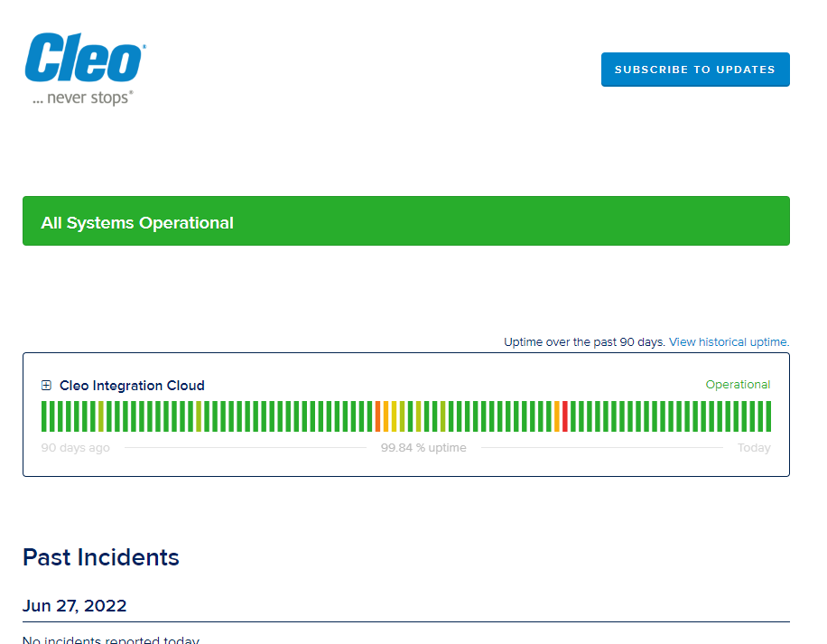This screenshot has width=827, height=644.
Task: Click the Cleo Integration Cloud component name
Action: pyautogui.click(x=131, y=385)
